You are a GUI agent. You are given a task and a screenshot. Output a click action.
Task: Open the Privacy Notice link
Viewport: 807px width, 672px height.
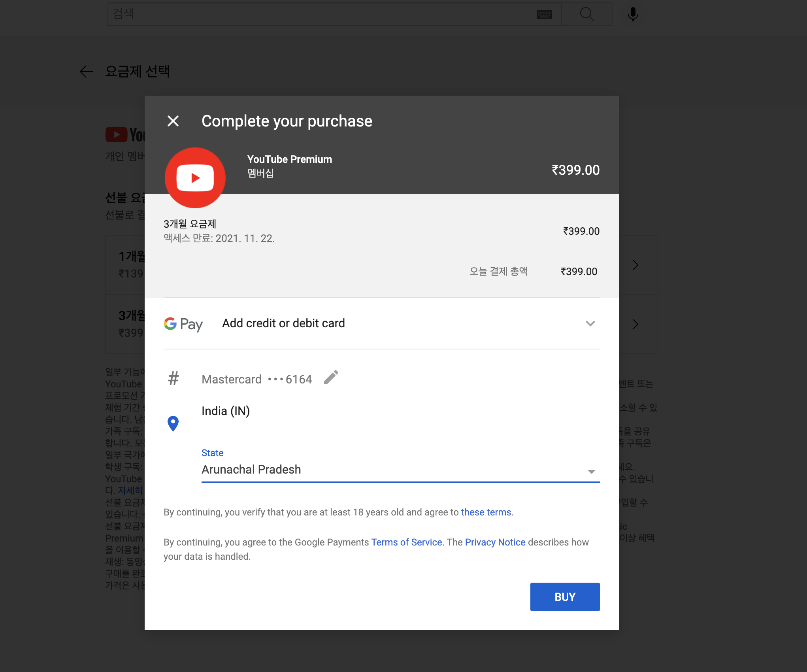pos(495,542)
